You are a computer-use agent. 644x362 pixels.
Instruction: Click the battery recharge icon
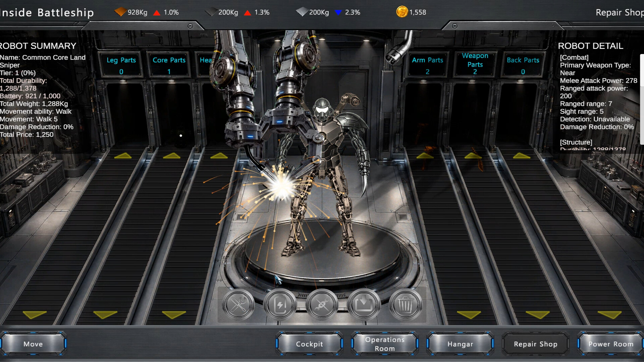(280, 305)
